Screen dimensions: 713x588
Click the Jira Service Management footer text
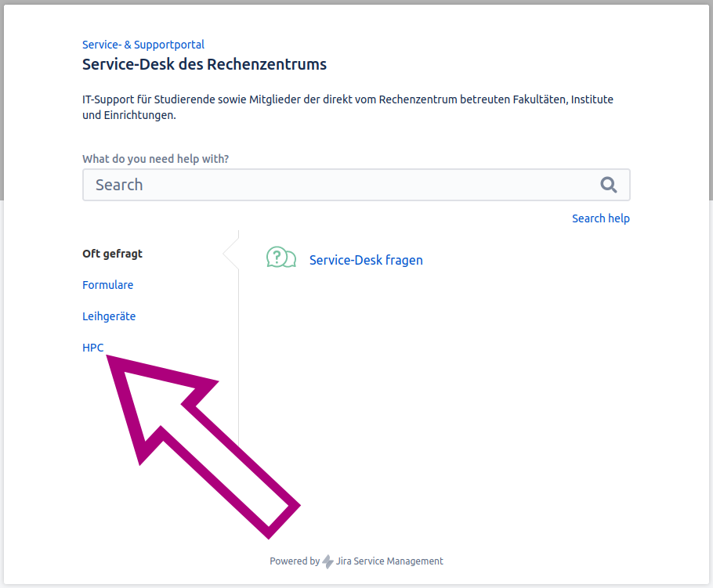pyautogui.click(x=389, y=561)
